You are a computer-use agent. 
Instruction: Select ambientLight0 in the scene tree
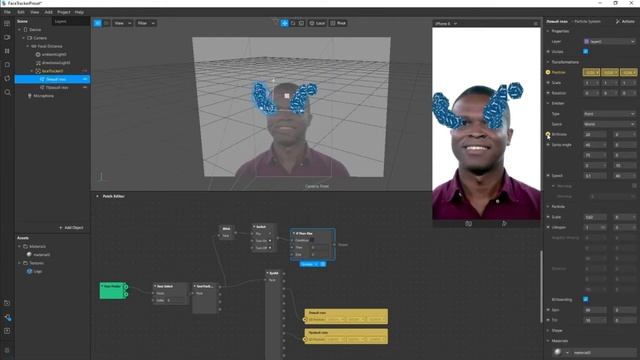[54, 54]
